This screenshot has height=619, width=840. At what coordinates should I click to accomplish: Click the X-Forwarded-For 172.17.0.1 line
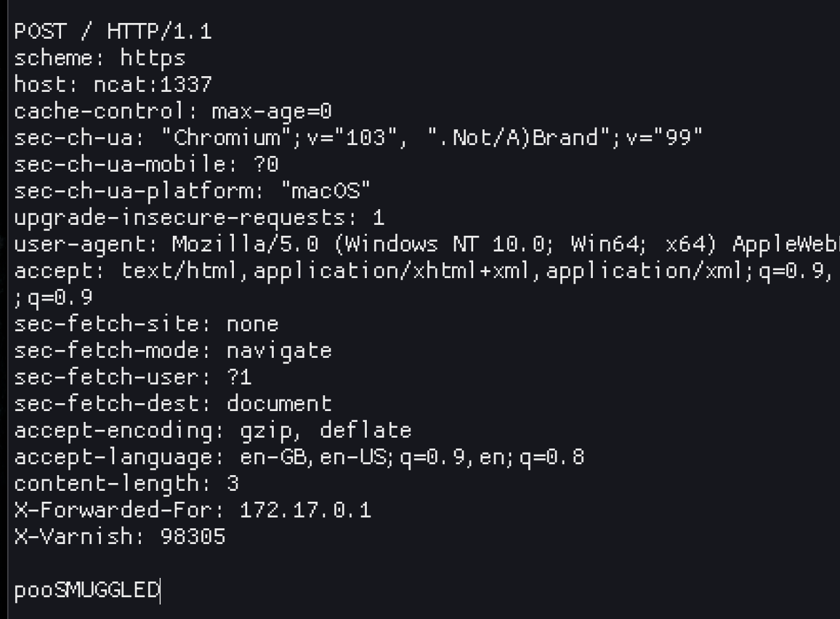[193, 510]
